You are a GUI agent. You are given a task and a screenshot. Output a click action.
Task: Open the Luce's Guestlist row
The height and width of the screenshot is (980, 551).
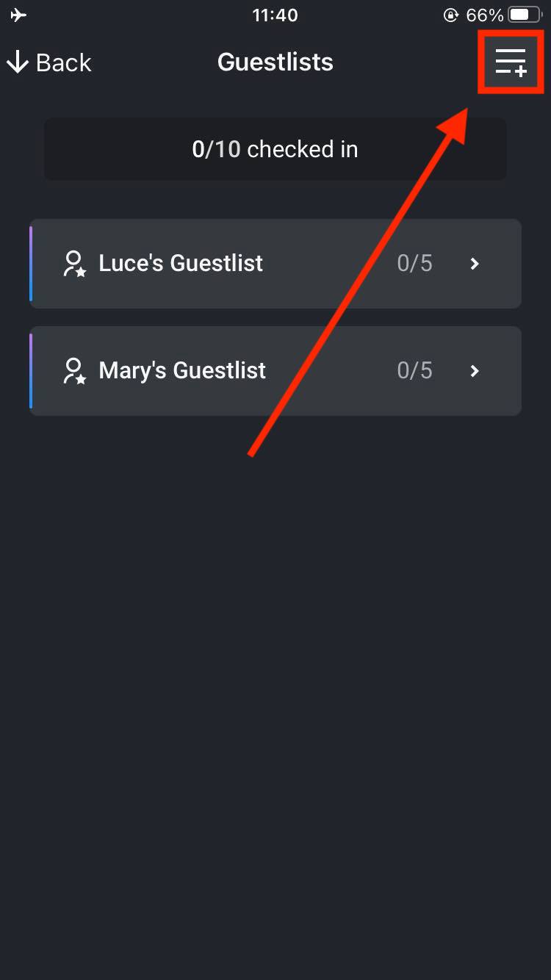275,264
